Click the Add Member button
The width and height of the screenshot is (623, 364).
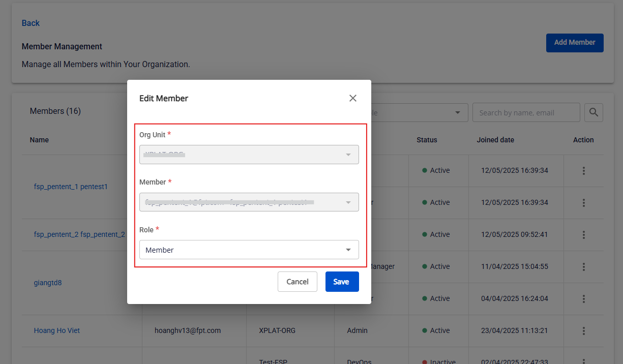coord(575,43)
